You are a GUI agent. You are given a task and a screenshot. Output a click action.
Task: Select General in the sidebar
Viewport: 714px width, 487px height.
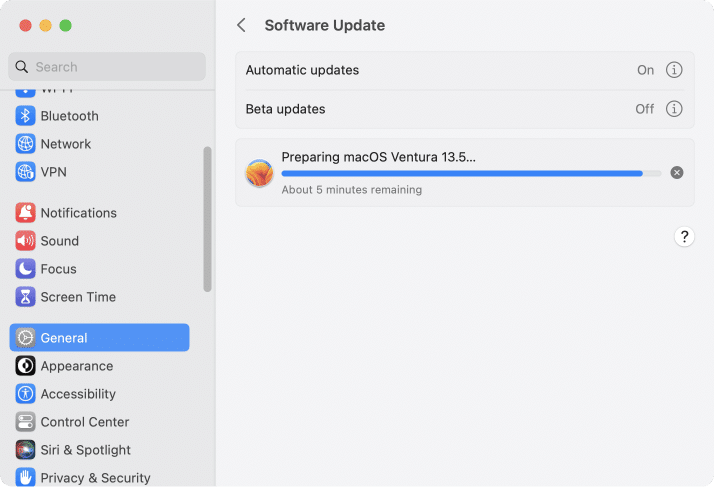tap(99, 338)
